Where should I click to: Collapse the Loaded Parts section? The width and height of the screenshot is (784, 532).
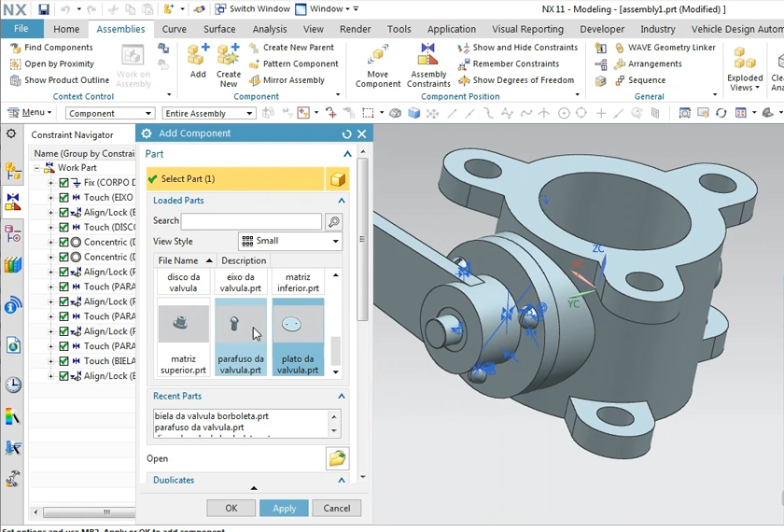342,201
